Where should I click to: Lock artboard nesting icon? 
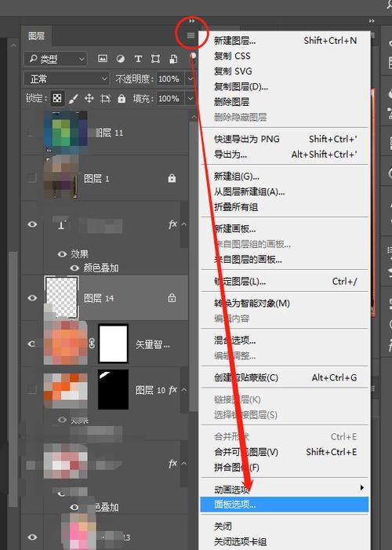[105, 99]
